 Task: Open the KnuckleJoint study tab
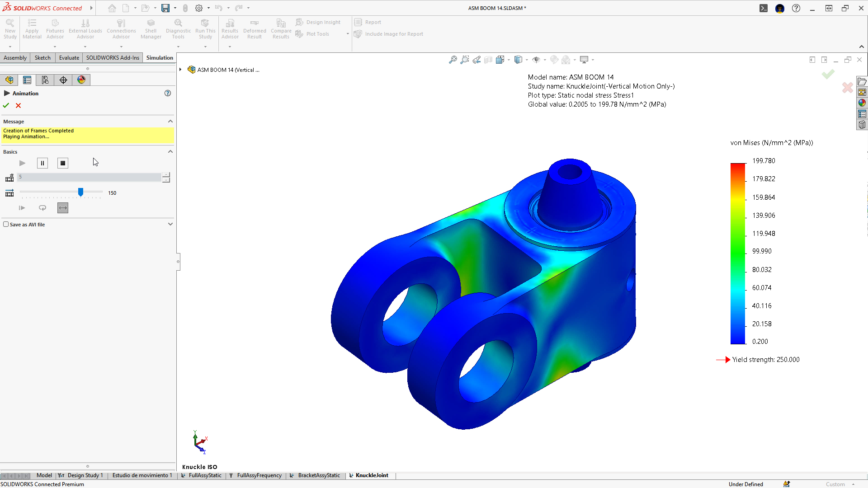(372, 475)
